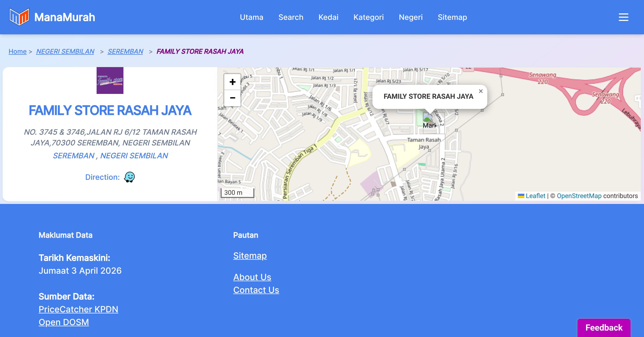
Task: Click the OpenStreetMap attribution link
Action: click(579, 196)
